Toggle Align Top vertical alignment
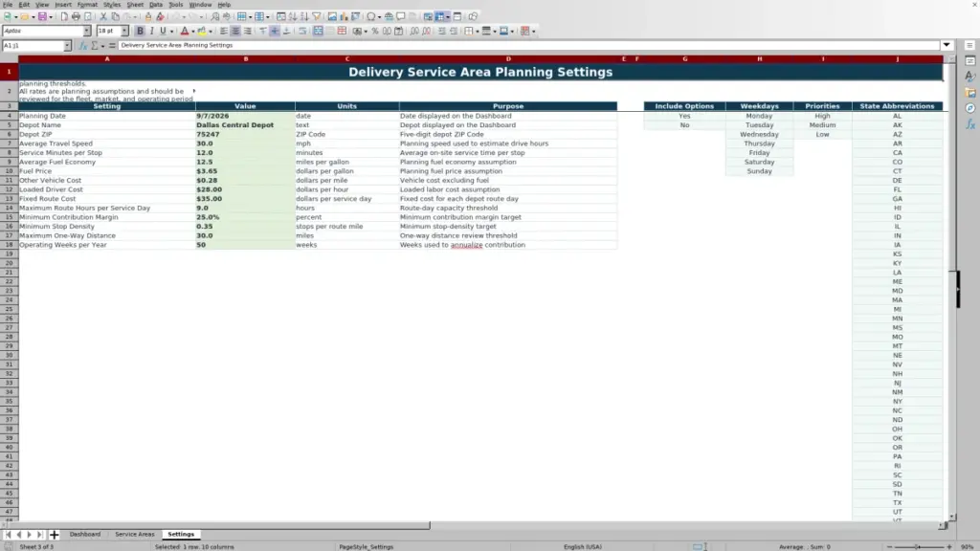The height and width of the screenshot is (551, 980). point(263,31)
